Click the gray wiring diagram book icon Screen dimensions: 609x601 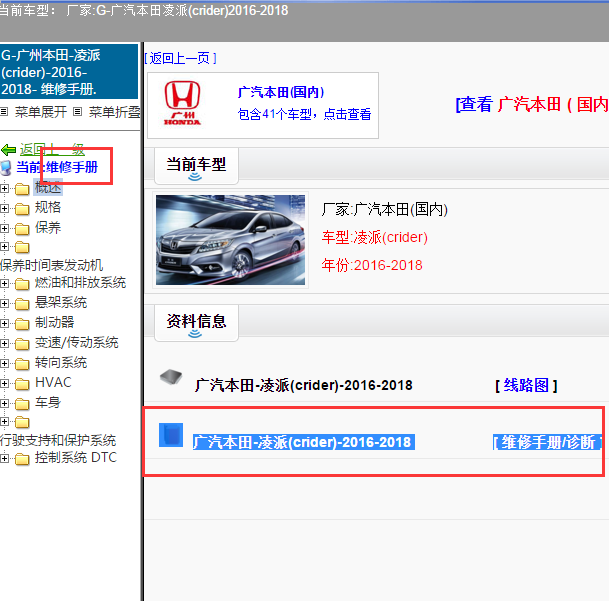click(171, 376)
